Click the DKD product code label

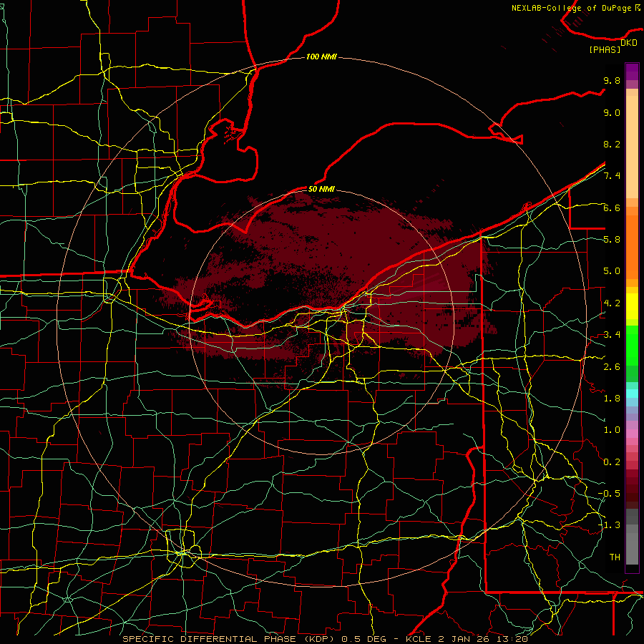(628, 43)
